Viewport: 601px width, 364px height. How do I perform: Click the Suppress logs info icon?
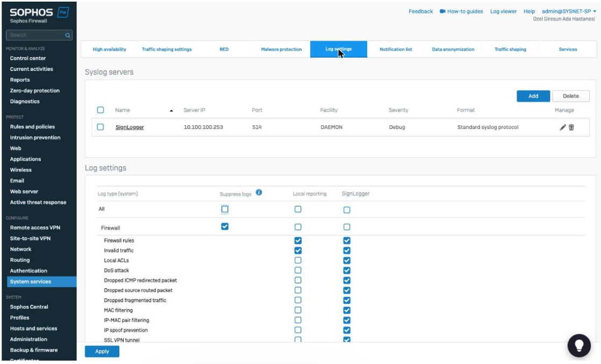(259, 192)
